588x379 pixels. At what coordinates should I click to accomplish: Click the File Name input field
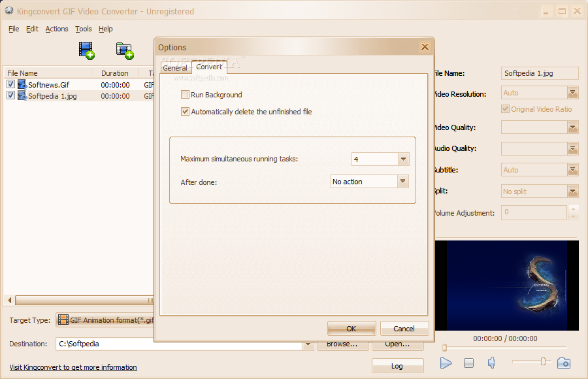pyautogui.click(x=540, y=73)
